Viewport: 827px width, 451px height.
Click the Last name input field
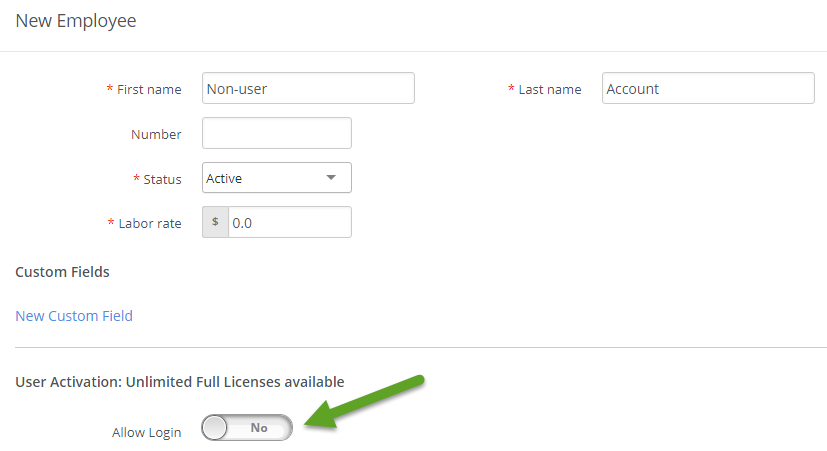(x=708, y=88)
